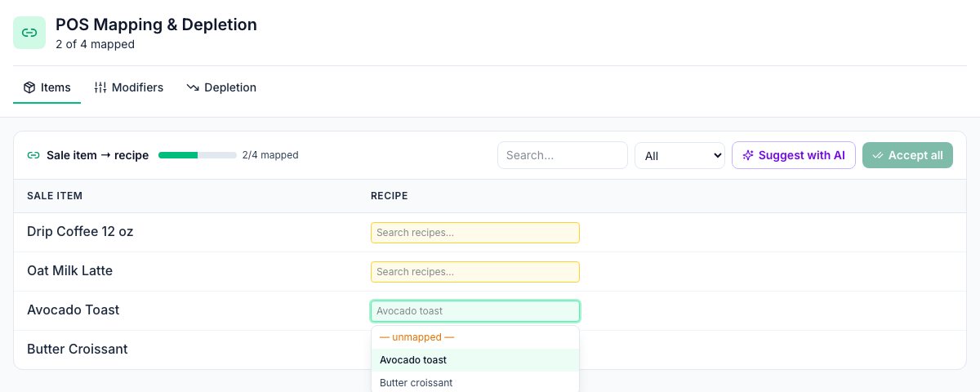Click the Accept all button
Image resolution: width=980 pixels, height=392 pixels.
coord(907,155)
